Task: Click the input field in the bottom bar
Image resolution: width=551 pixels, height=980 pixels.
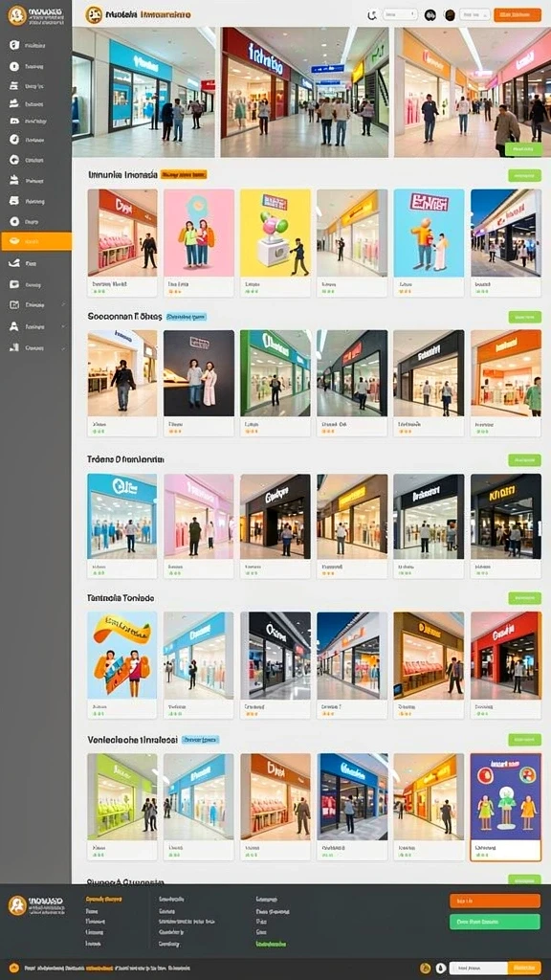Action: (478, 969)
